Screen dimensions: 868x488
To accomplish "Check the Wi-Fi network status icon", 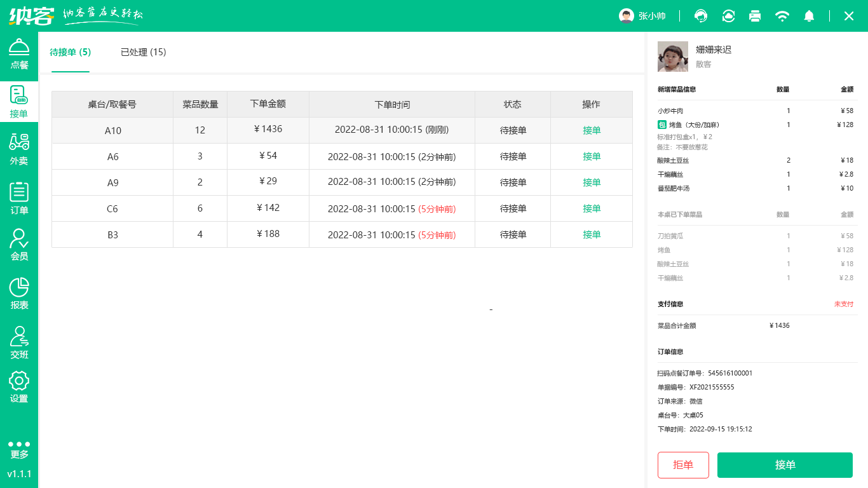I will [782, 16].
